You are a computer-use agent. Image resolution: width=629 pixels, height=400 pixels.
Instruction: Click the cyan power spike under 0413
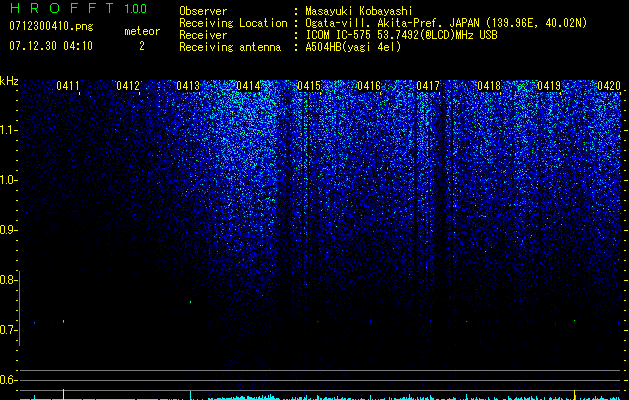point(191,395)
